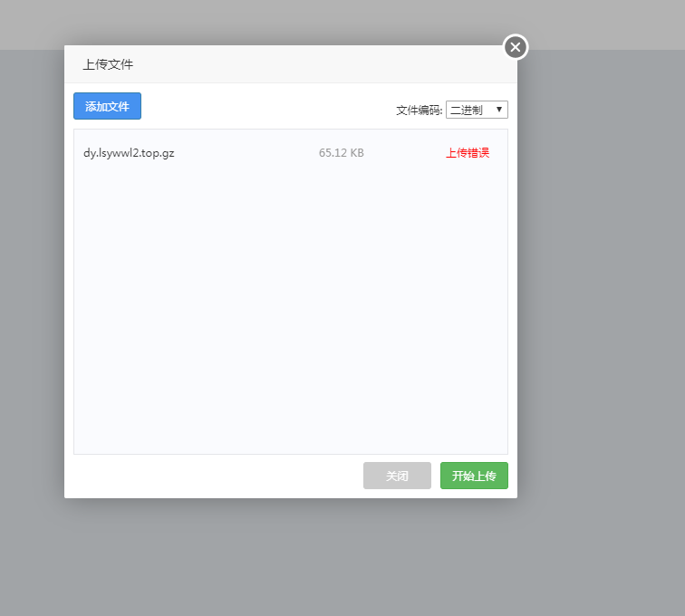The width and height of the screenshot is (685, 616).
Task: Click the 上传文件 dialog title
Action: click(x=108, y=64)
